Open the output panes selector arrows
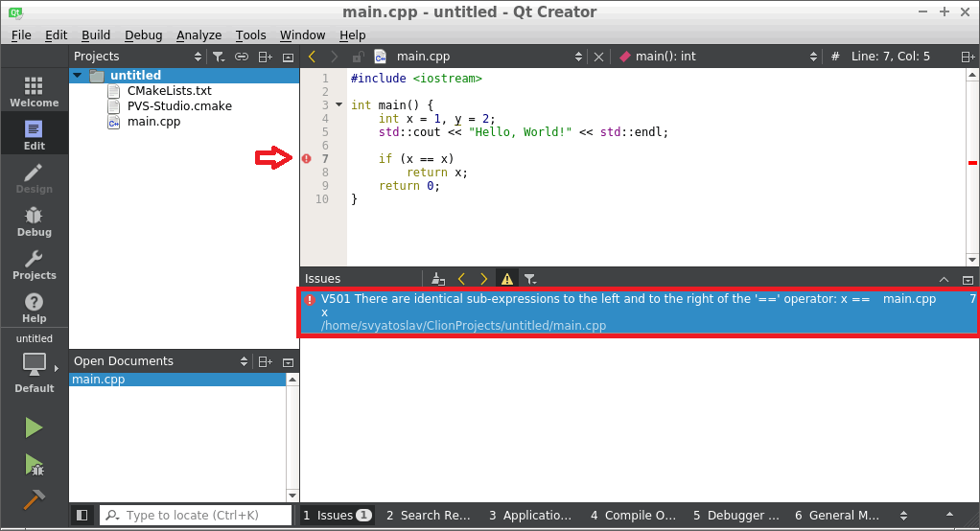The height and width of the screenshot is (531, 980). (903, 516)
